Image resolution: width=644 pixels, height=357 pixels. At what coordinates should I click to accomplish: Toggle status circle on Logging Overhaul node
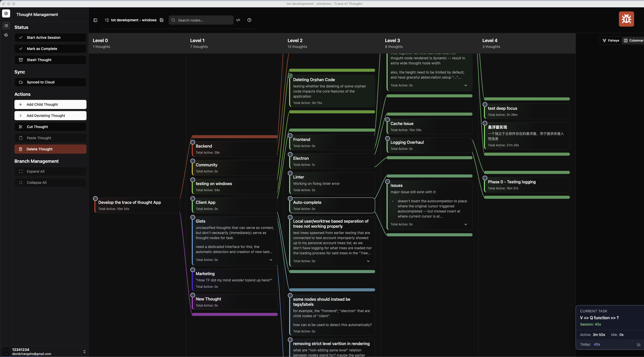pos(388,138)
